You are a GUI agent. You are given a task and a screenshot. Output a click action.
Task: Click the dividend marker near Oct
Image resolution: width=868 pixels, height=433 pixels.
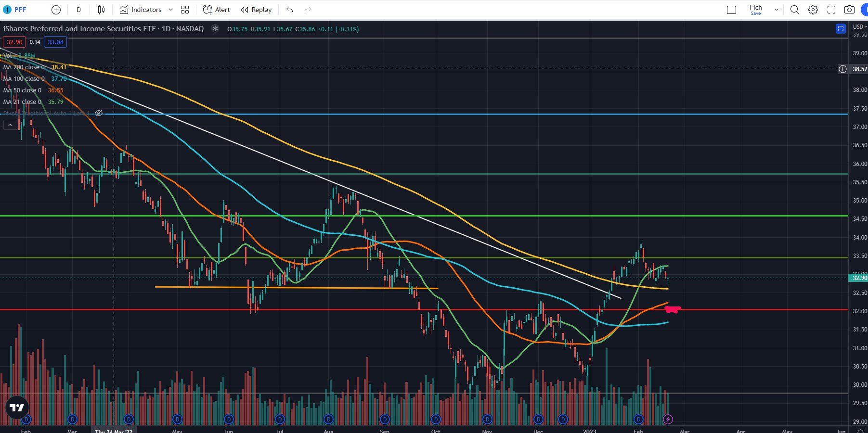436,420
